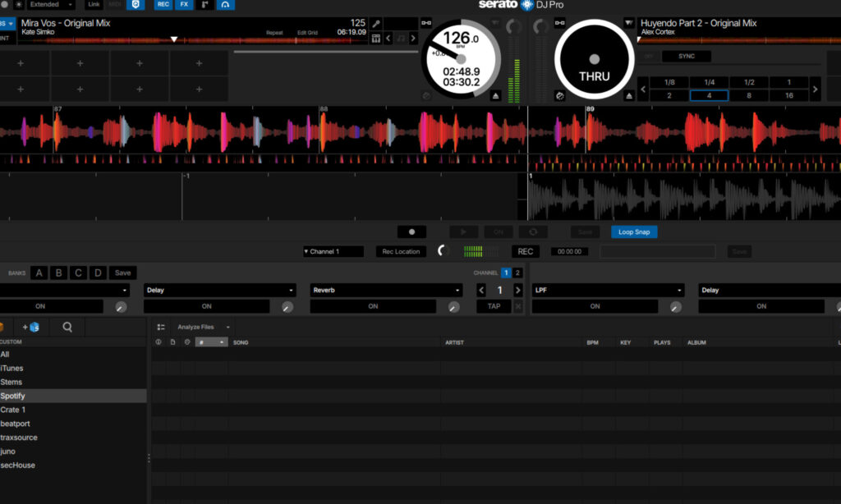841x504 pixels.
Task: Click the Loop Snap button
Action: click(633, 231)
